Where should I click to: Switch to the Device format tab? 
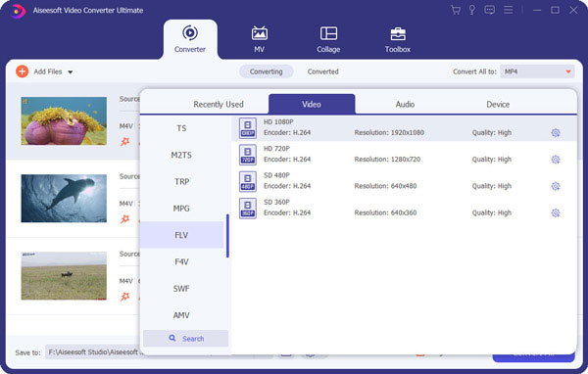point(498,104)
